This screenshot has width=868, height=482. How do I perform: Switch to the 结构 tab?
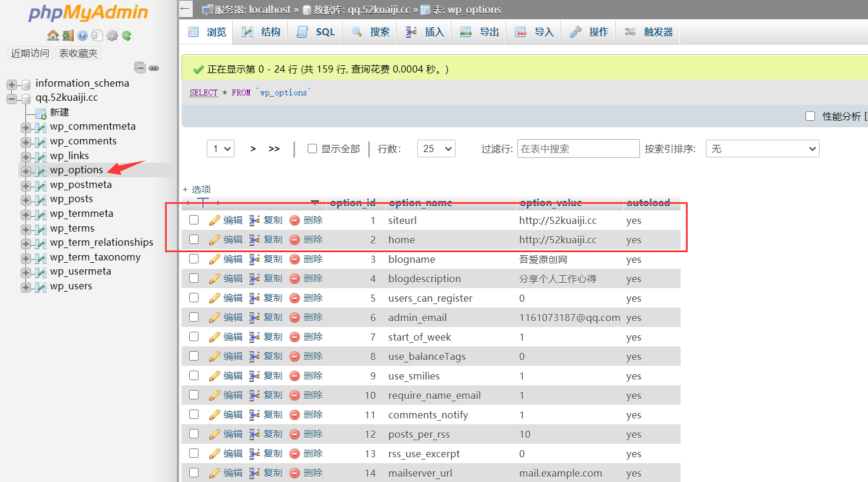click(x=261, y=32)
